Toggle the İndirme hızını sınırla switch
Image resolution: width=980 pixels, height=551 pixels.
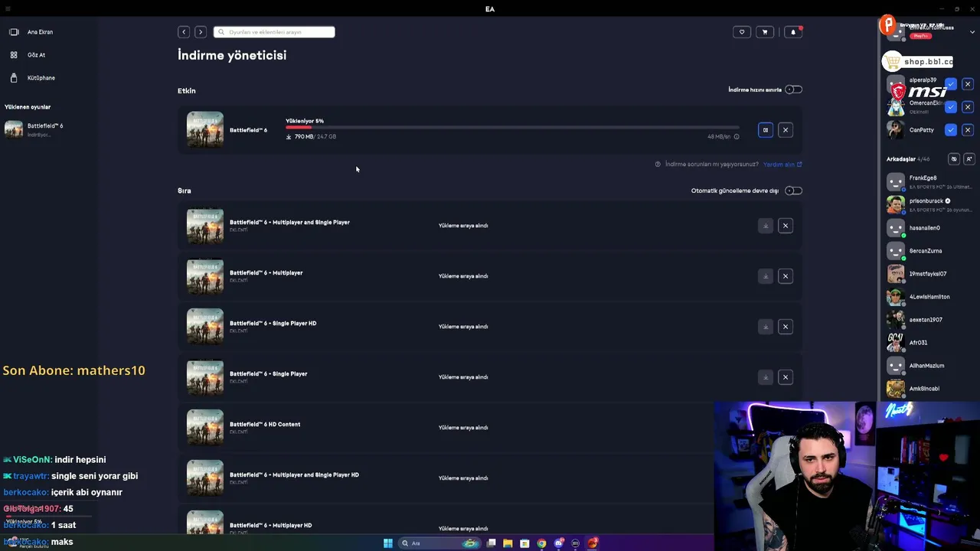tap(794, 90)
